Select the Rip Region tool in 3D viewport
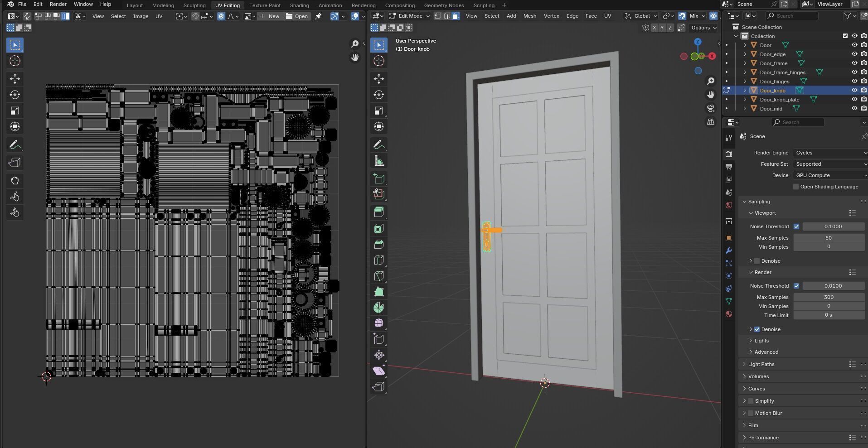868x448 pixels. [379, 386]
